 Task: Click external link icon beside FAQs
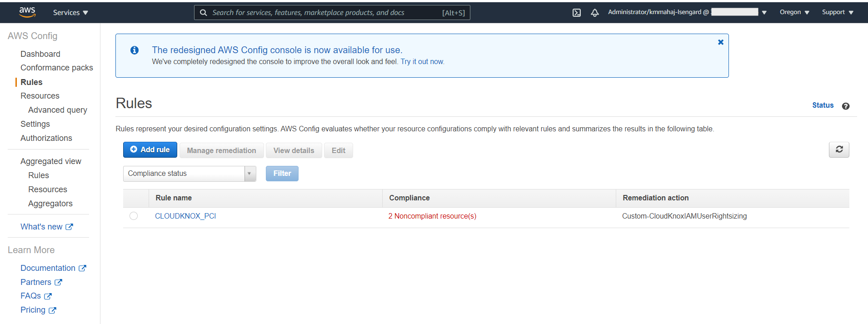tap(48, 296)
